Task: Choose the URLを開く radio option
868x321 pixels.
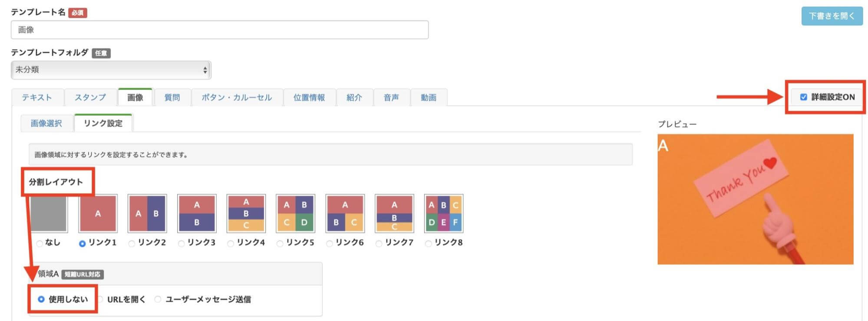Action: click(x=100, y=299)
